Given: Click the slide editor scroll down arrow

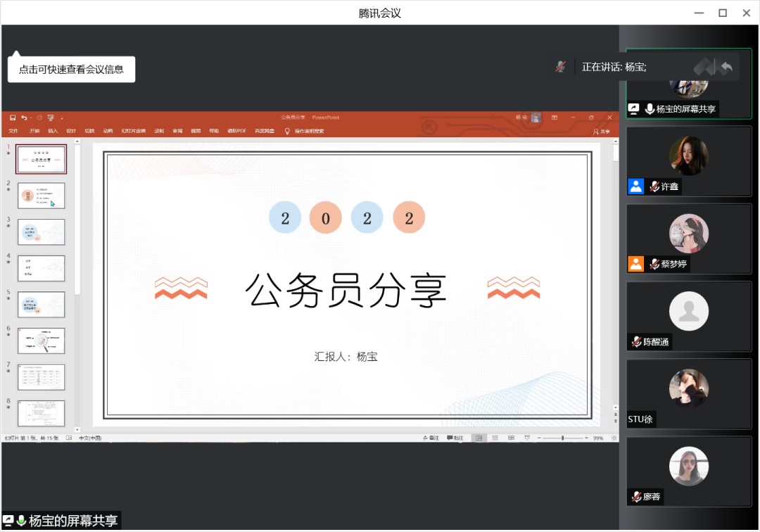Looking at the screenshot, I should pyautogui.click(x=616, y=407).
